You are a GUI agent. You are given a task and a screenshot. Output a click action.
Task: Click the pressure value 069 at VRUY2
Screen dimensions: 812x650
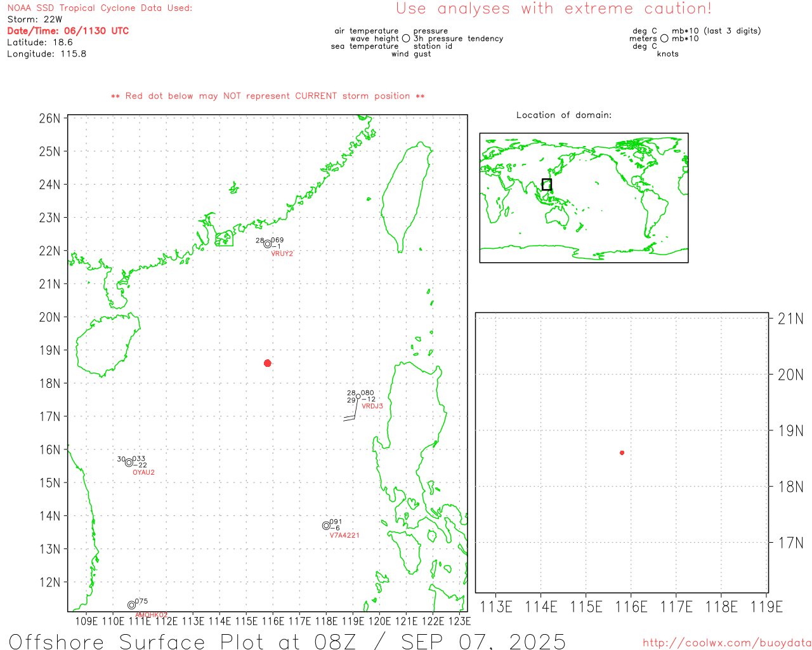[x=277, y=241]
